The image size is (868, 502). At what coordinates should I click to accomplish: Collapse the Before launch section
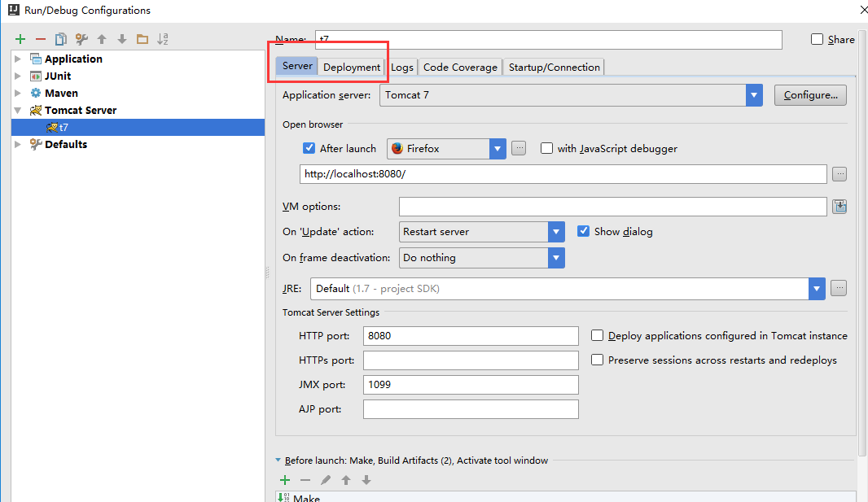tap(278, 460)
